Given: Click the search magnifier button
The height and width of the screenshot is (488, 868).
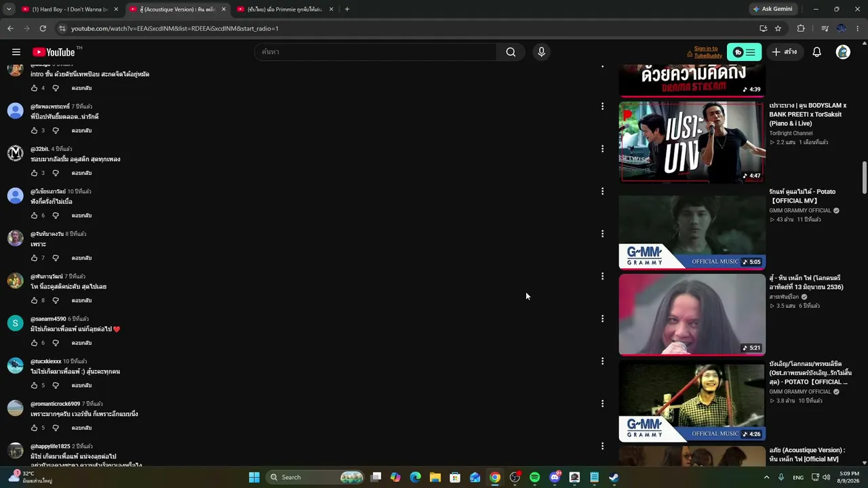Looking at the screenshot, I should pos(511,52).
